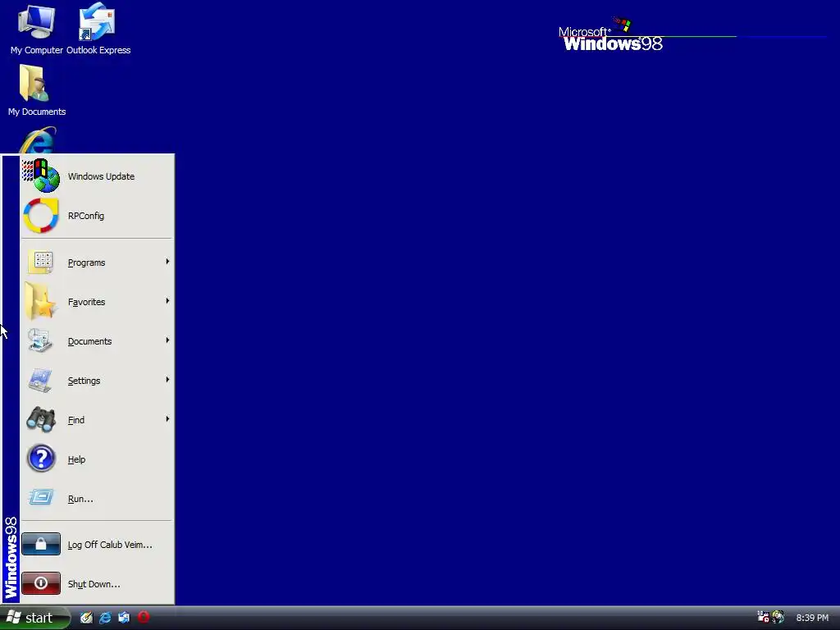Select Log Off Calub Veim... entry
The width and height of the screenshot is (840, 630).
[x=97, y=545]
